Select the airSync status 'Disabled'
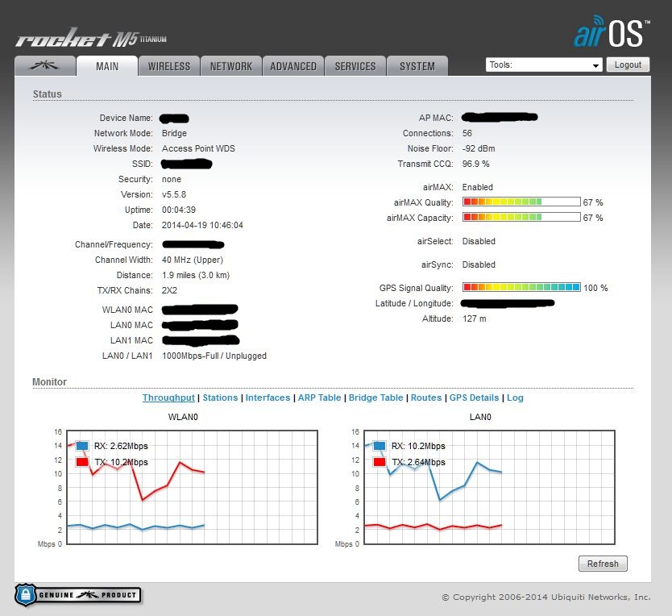Viewport: 672px width, 616px height. (479, 264)
